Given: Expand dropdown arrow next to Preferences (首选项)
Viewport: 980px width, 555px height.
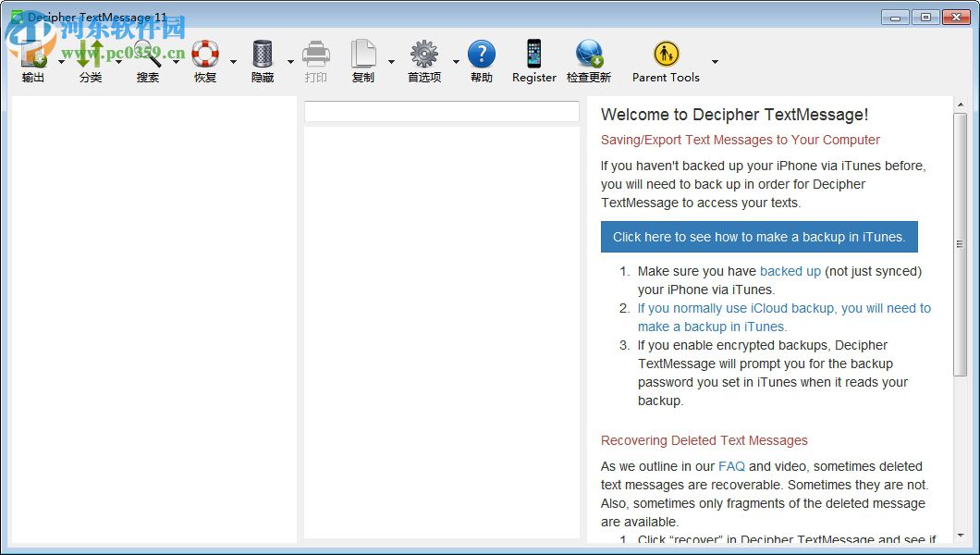Looking at the screenshot, I should coord(456,62).
